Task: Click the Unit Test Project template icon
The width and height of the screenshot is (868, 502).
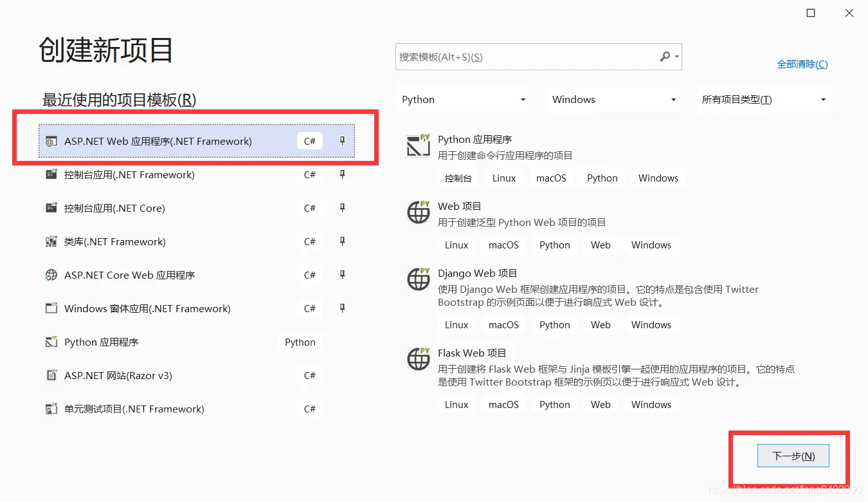Action: [x=51, y=409]
